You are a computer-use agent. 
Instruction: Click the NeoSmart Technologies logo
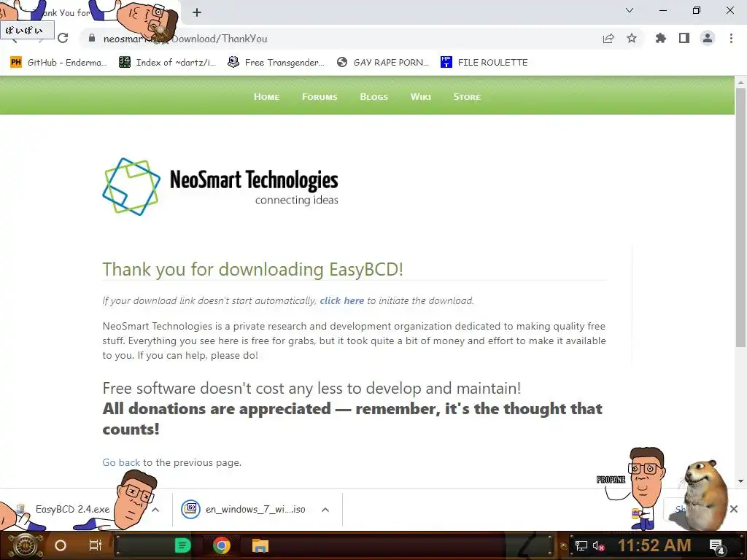[x=220, y=187]
